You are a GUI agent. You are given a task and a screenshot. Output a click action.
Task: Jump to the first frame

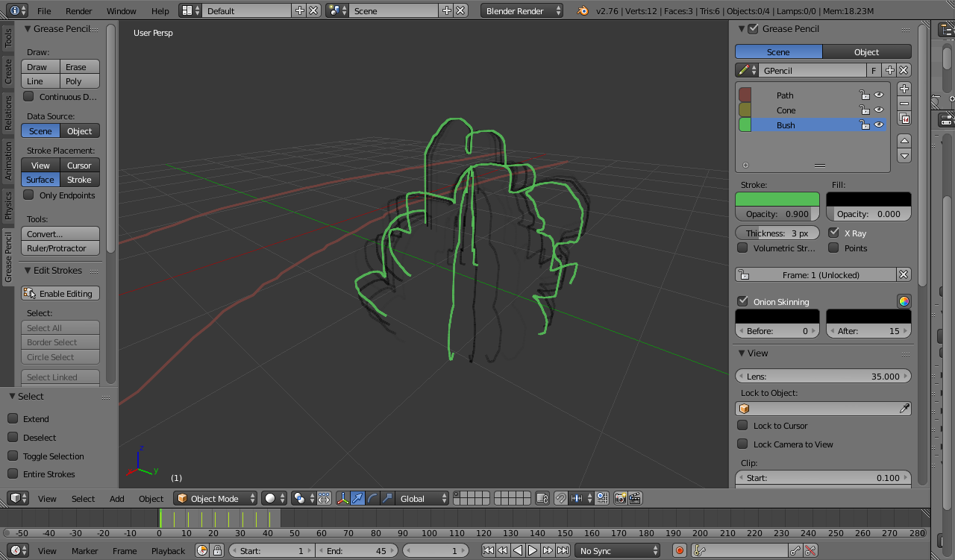click(487, 550)
